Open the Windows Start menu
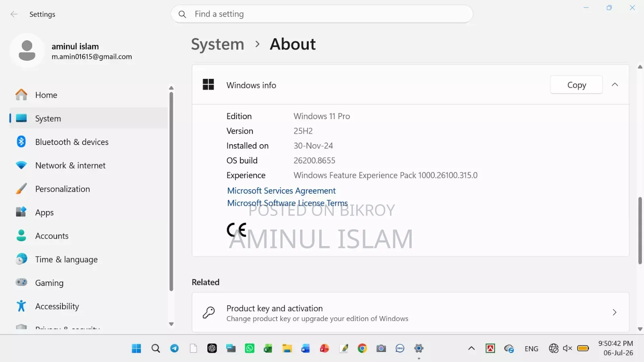 tap(136, 348)
